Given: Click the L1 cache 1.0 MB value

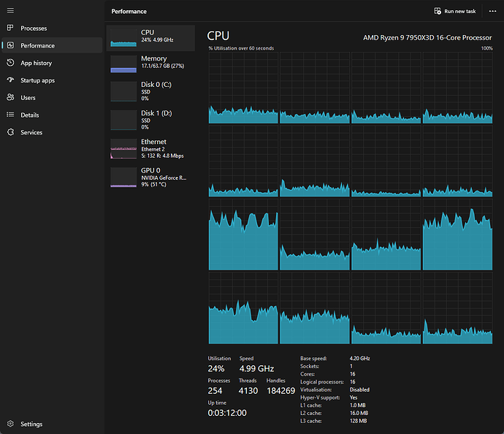Looking at the screenshot, I should coord(357,406).
